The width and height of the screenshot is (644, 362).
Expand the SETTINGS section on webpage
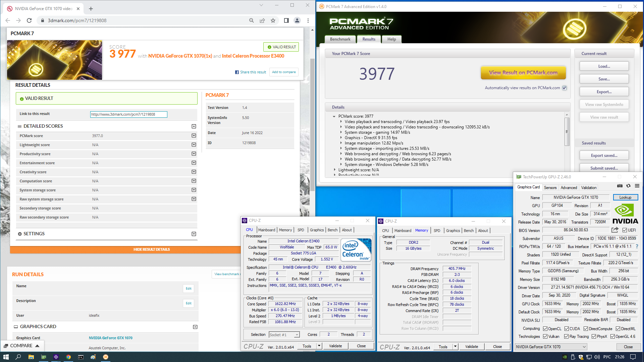[x=194, y=234]
